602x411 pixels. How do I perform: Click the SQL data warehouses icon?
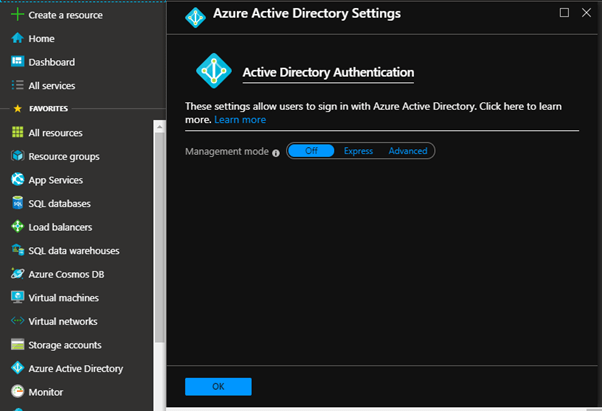(17, 250)
